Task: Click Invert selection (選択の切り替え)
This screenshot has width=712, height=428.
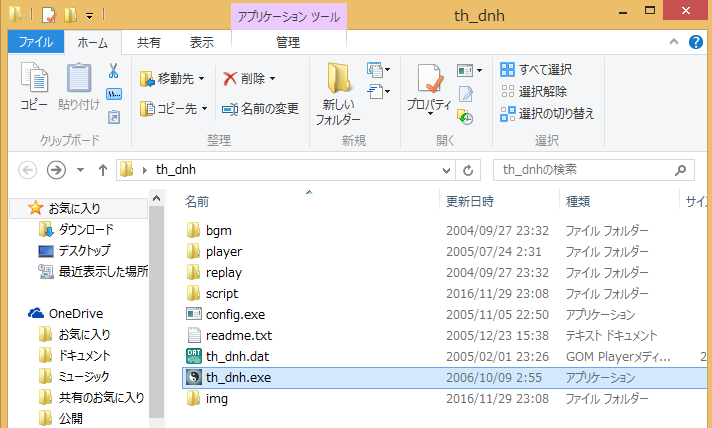Action: pos(547,113)
